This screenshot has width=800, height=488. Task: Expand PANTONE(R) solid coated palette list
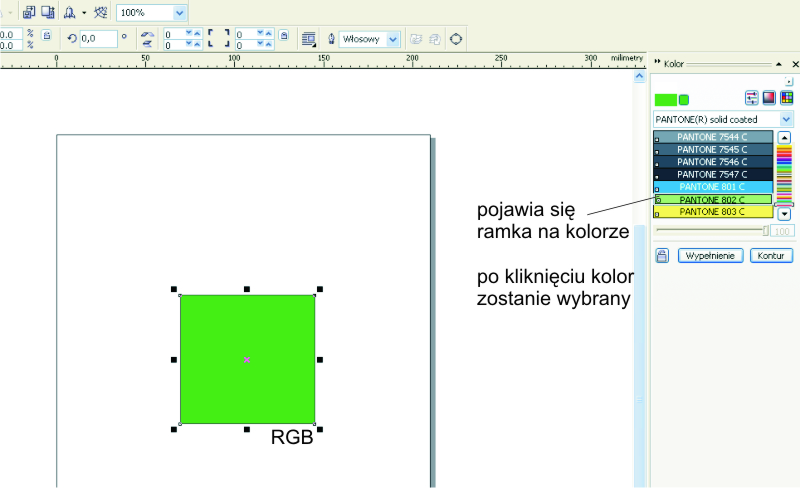pyautogui.click(x=785, y=119)
